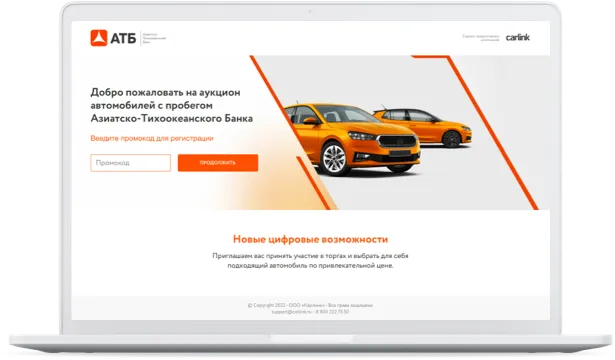615x360 pixels.
Task: Click the copyright line in footer
Action: pos(310,305)
